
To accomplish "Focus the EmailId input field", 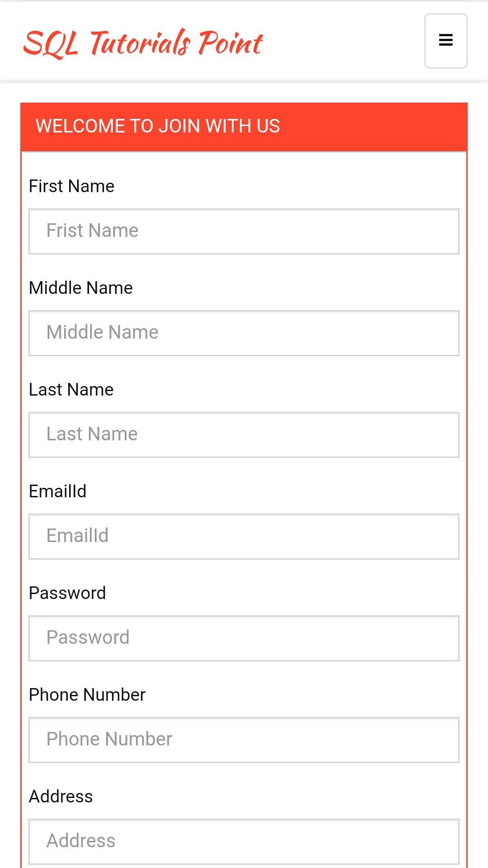I will point(244,537).
